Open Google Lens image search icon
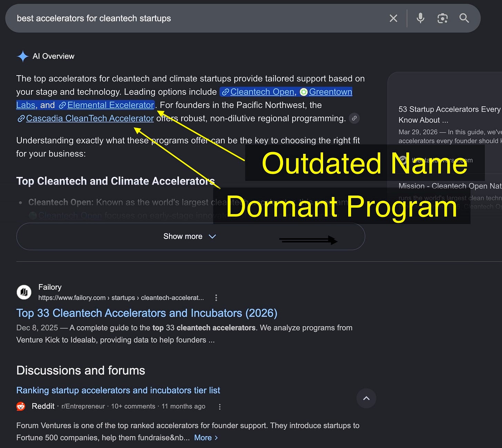Viewport: 502px width, 448px height. point(442,18)
